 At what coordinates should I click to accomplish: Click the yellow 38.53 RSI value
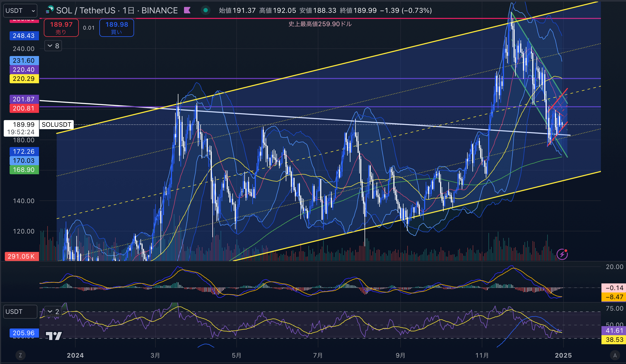614,340
